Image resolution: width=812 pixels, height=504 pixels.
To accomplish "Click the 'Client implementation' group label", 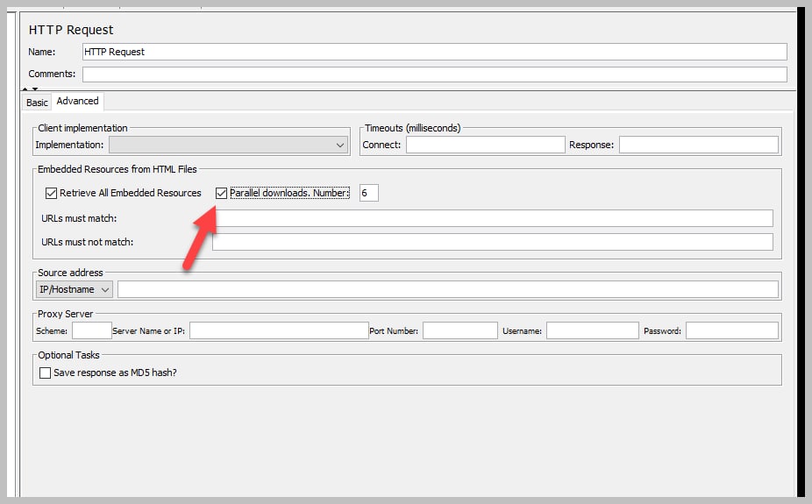I will (x=82, y=128).
